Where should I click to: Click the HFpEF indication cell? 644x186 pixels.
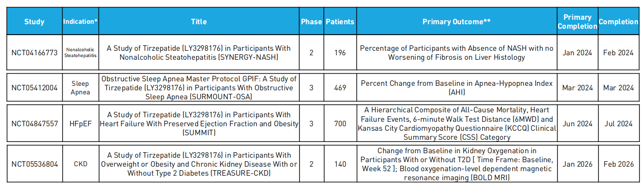click(x=81, y=124)
